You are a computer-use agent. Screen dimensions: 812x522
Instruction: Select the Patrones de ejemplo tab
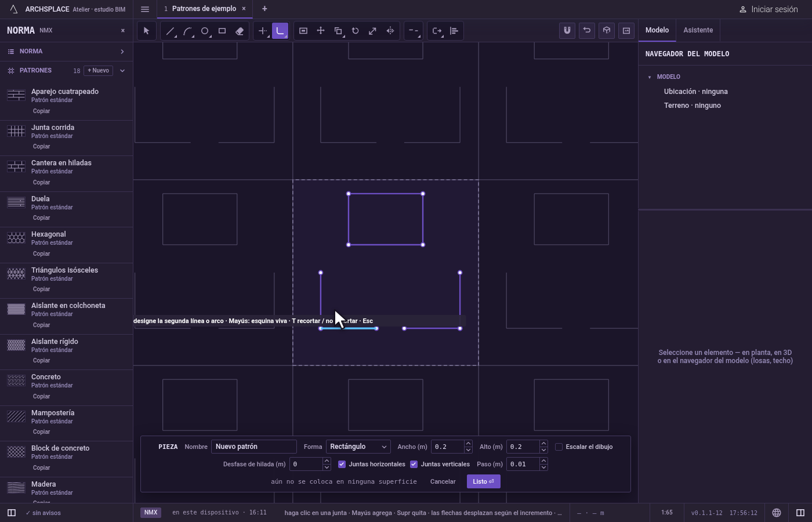click(204, 9)
